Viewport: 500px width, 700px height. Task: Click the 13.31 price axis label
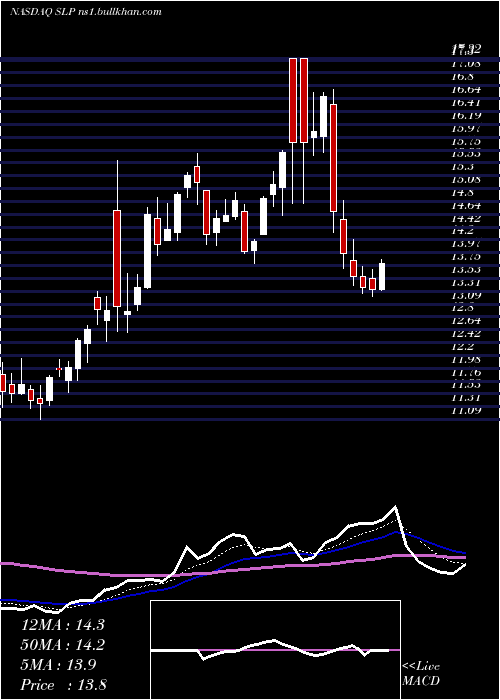466,283
